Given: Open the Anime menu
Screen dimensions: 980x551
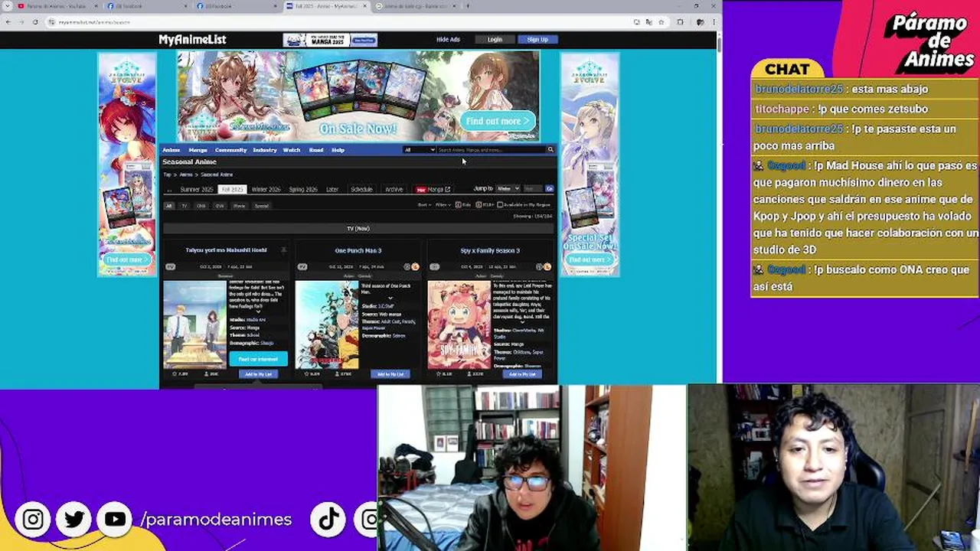Looking at the screenshot, I should point(171,150).
